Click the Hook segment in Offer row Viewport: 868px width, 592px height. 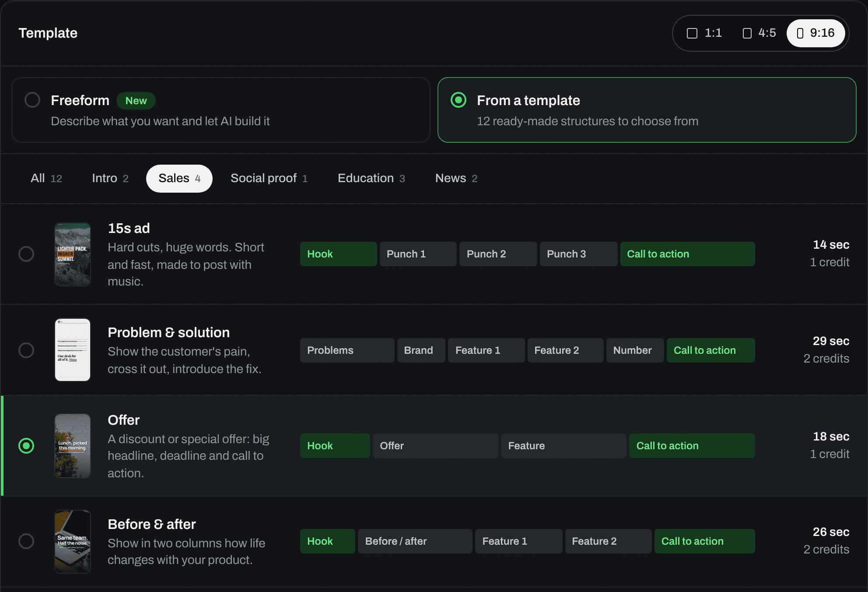click(x=335, y=446)
